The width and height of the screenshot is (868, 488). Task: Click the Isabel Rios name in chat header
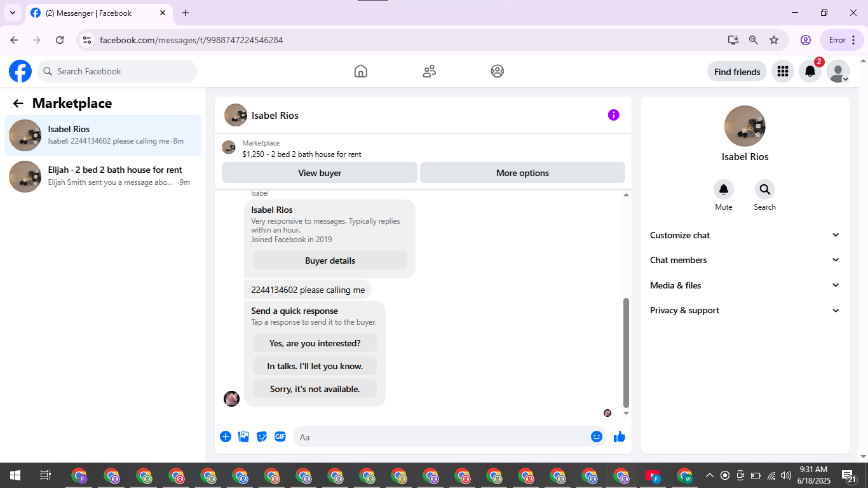pyautogui.click(x=275, y=116)
